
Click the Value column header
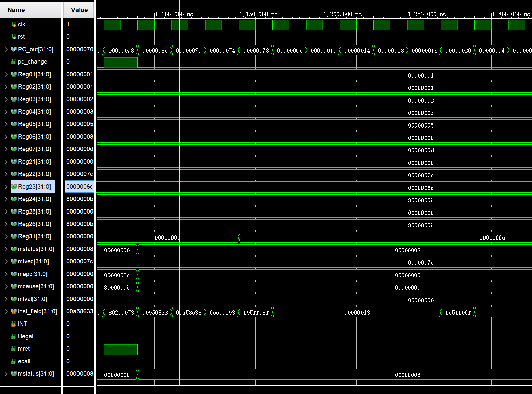pyautogui.click(x=79, y=10)
